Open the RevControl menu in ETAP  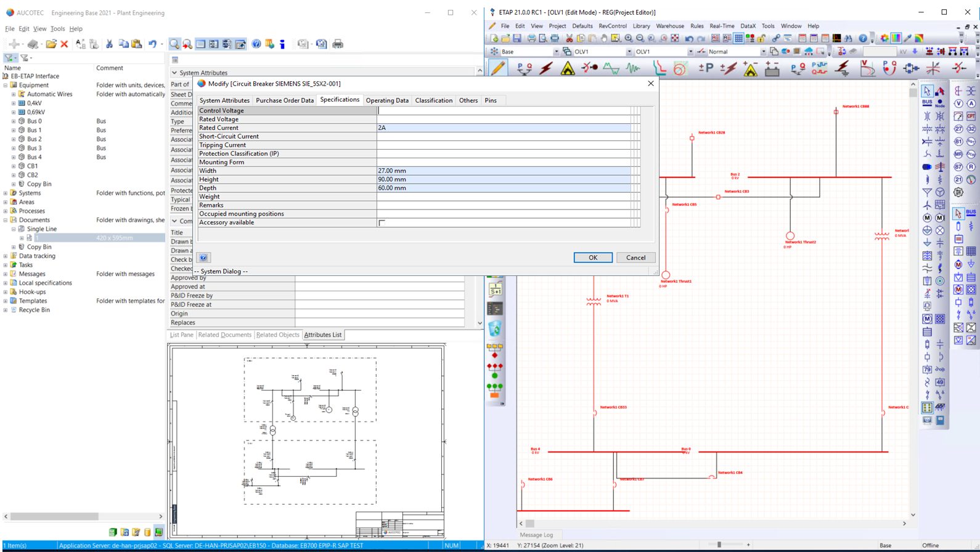click(x=612, y=26)
